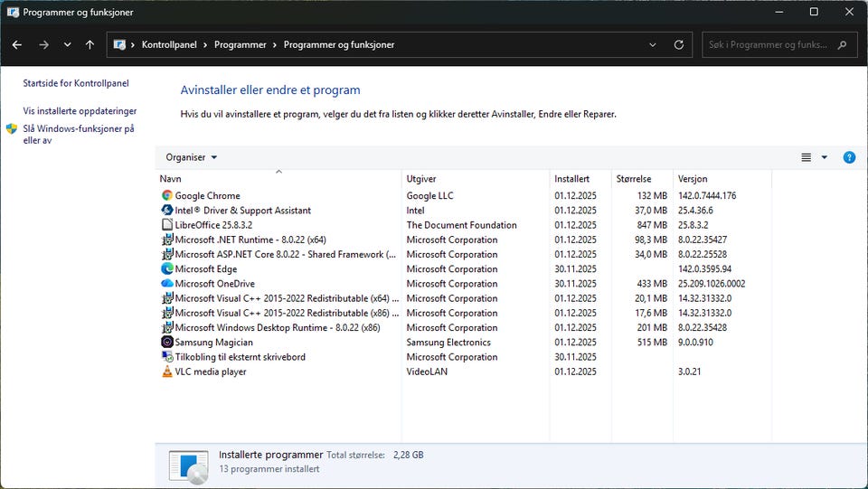
Task: Click the search magnifier icon
Action: pos(843,45)
